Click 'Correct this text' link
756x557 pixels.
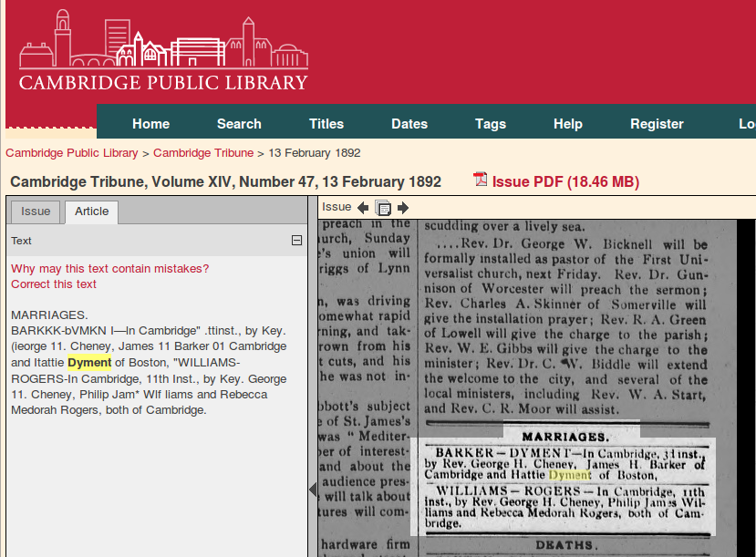(54, 284)
